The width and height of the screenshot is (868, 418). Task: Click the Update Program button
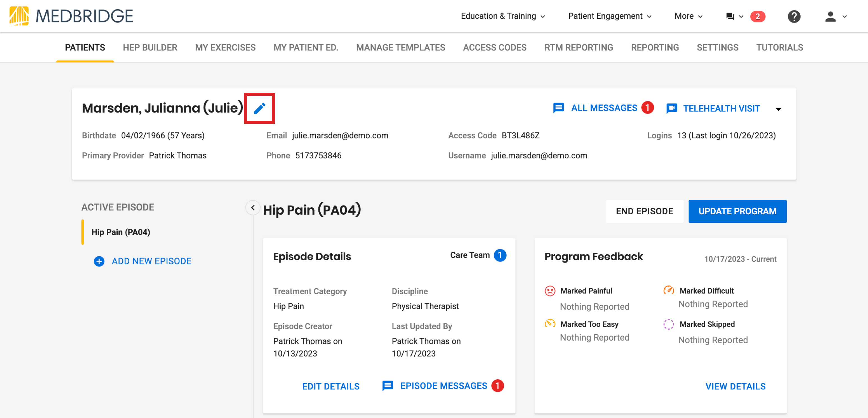click(x=737, y=211)
